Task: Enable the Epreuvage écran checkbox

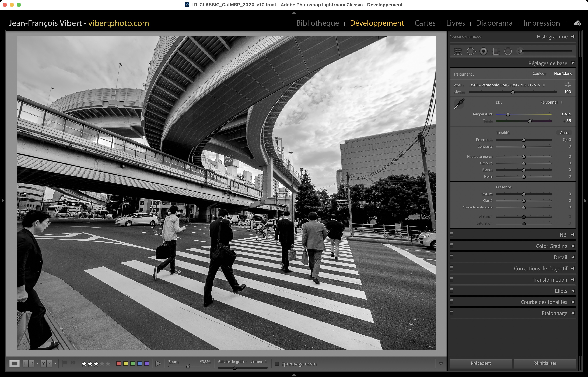Action: pos(277,364)
